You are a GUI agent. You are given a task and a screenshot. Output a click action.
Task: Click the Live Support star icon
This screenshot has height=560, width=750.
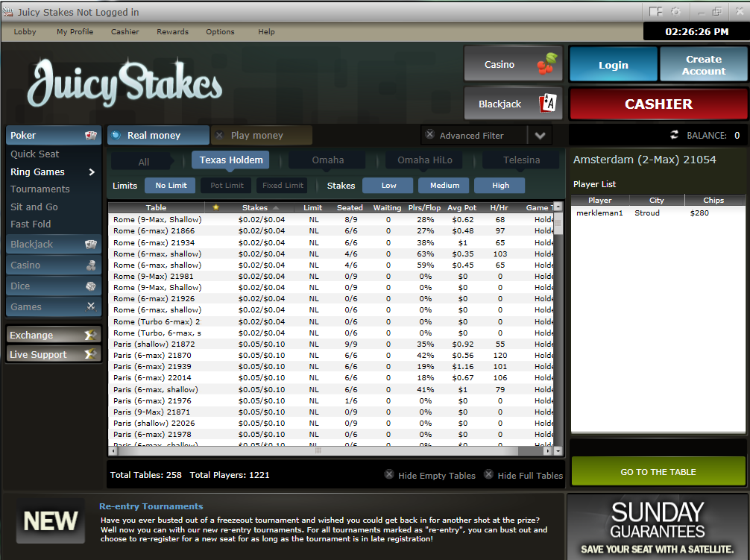[x=90, y=354]
